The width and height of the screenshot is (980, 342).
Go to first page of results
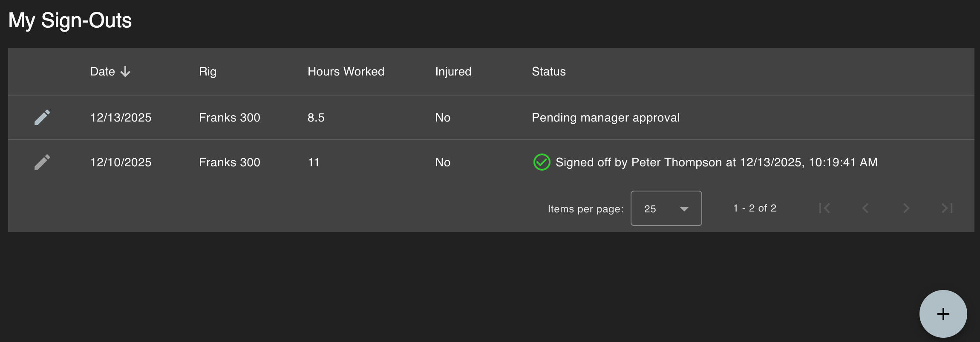click(824, 208)
